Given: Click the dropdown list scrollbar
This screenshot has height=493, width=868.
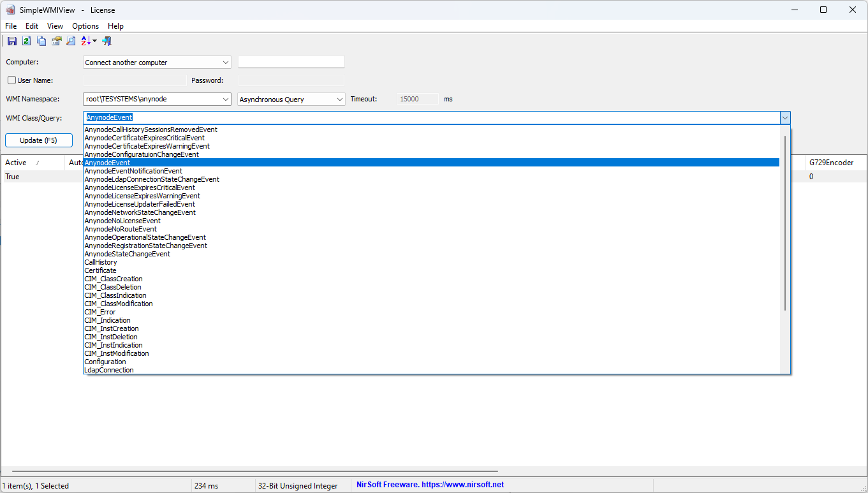Looking at the screenshot, I should pos(784,249).
